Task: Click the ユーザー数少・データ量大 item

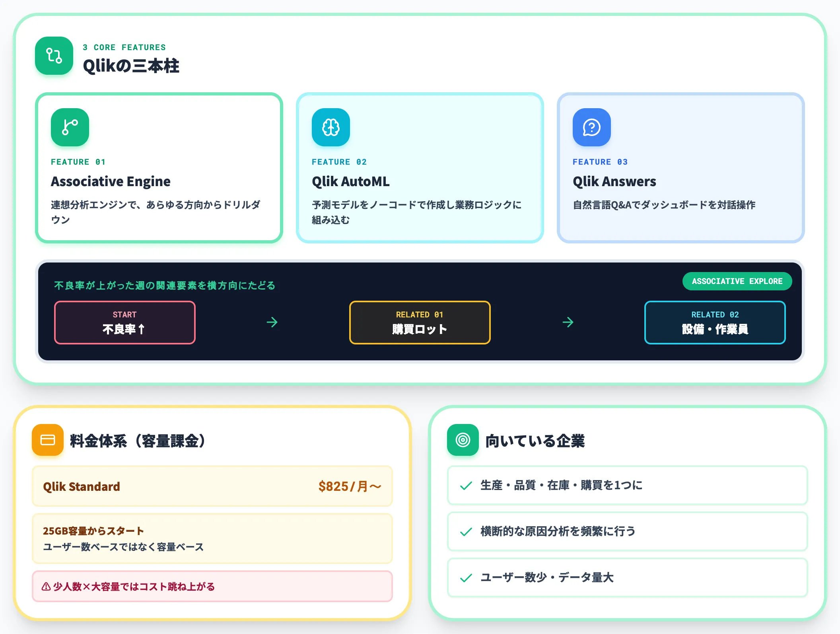Action: coord(628,578)
